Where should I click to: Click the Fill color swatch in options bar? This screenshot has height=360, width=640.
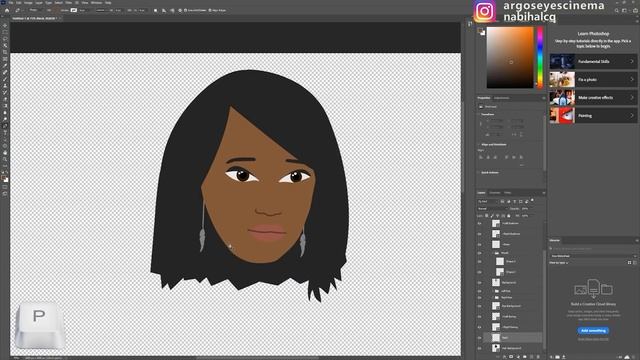point(56,10)
